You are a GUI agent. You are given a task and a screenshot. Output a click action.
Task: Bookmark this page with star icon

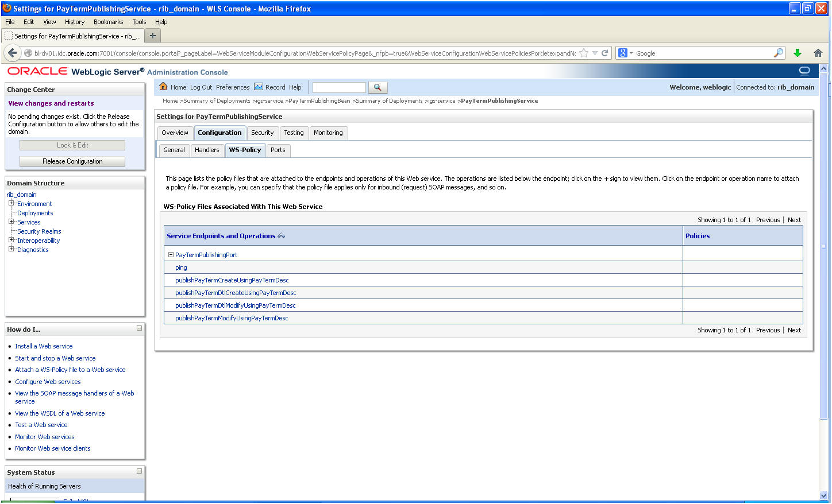click(584, 53)
